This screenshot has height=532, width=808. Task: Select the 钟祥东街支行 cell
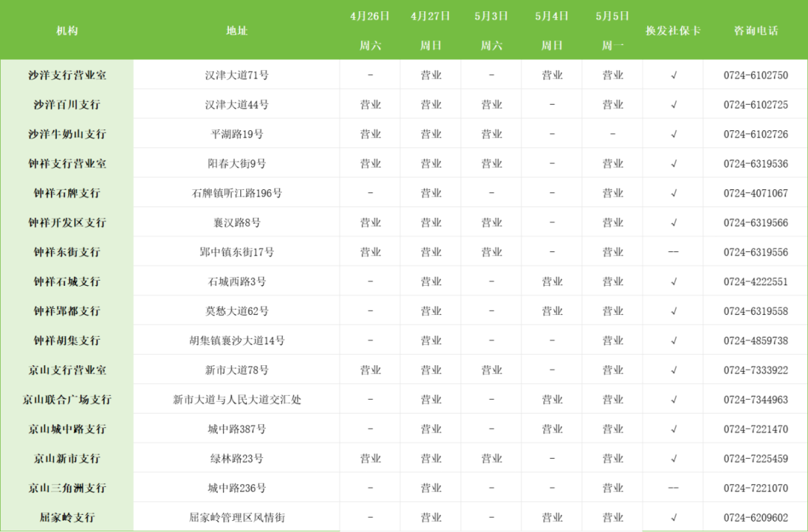pos(67,251)
